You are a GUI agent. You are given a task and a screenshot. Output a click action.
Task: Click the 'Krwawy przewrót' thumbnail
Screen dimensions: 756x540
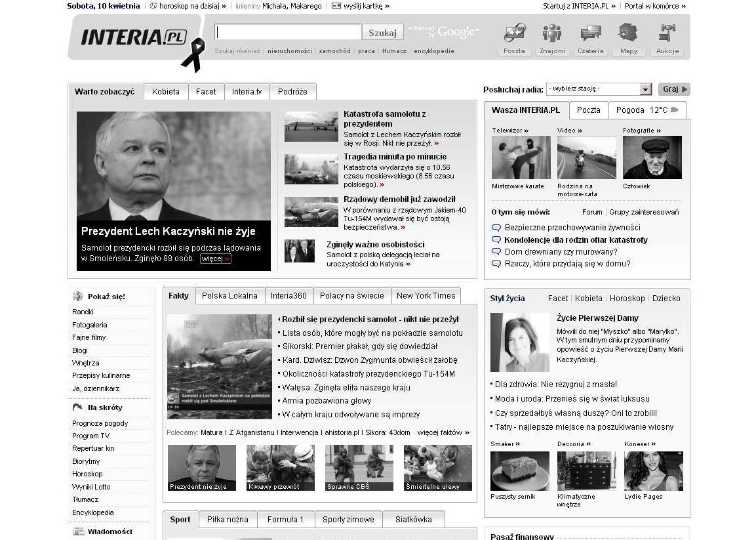281,468
